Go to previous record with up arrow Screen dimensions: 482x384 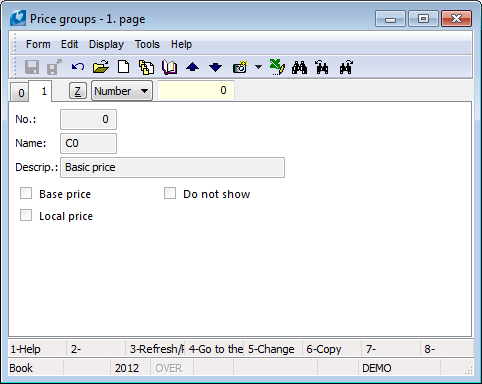pyautogui.click(x=192, y=67)
